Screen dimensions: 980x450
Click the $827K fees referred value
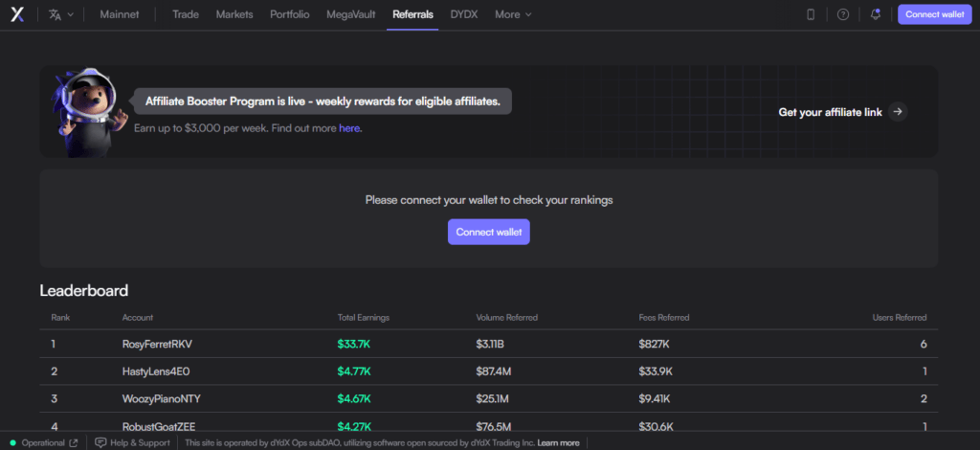pos(654,344)
